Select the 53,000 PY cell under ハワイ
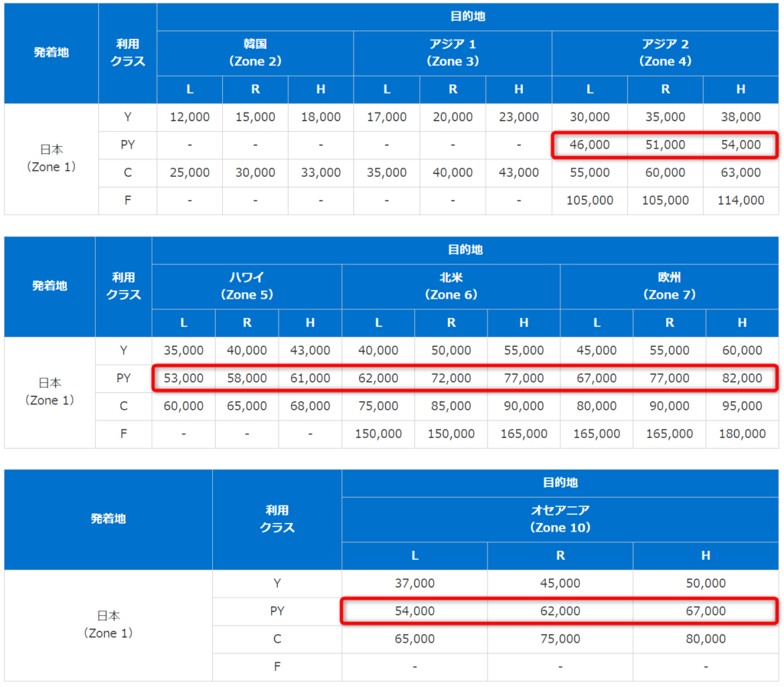The width and height of the screenshot is (784, 687). pyautogui.click(x=184, y=378)
